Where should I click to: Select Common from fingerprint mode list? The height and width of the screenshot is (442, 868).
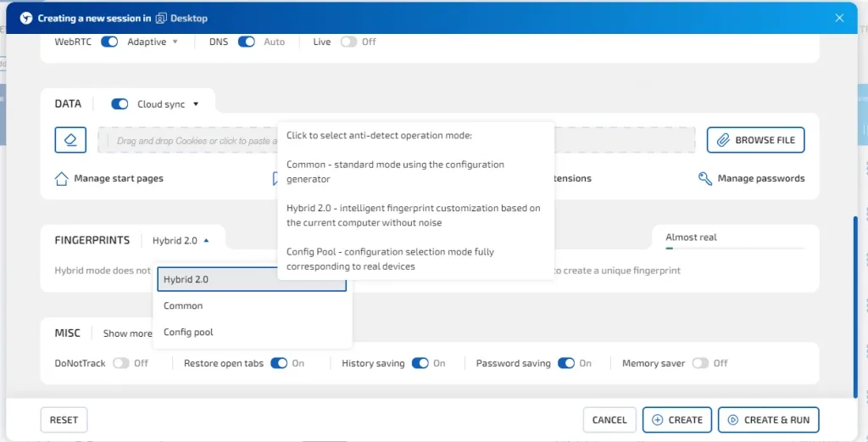pos(183,305)
